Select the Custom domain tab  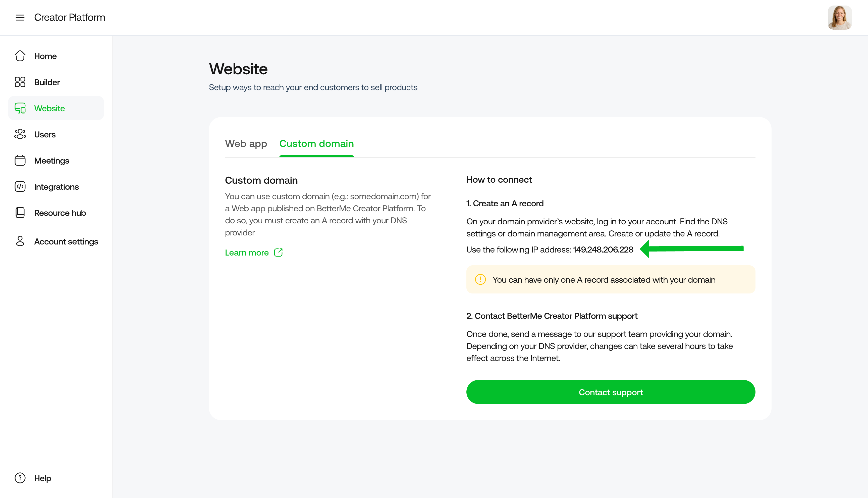316,144
